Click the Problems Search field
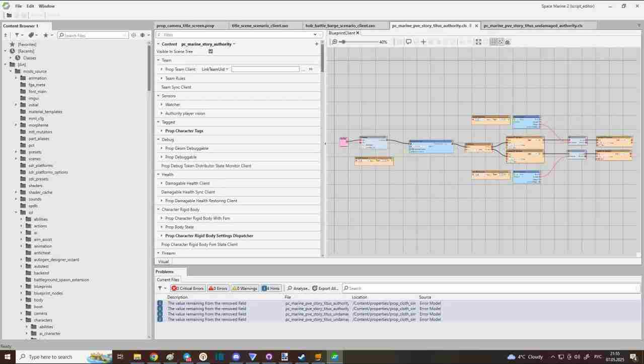The width and height of the screenshot is (644, 364). pyautogui.click(x=491, y=288)
